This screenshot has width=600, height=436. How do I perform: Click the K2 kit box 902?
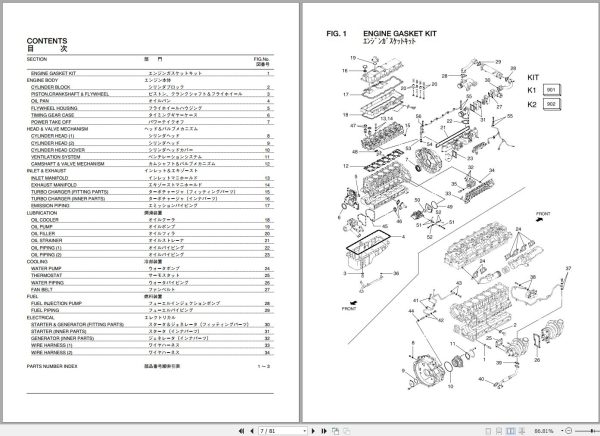pyautogui.click(x=551, y=104)
